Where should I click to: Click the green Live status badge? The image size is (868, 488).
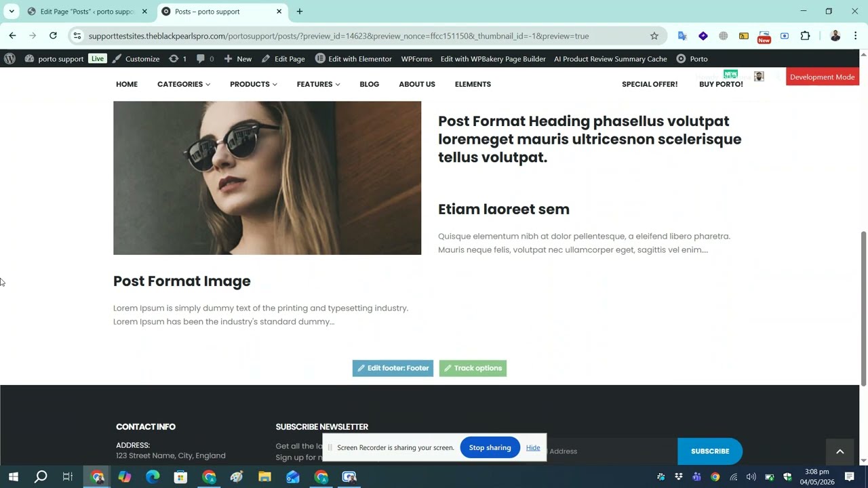click(x=98, y=59)
